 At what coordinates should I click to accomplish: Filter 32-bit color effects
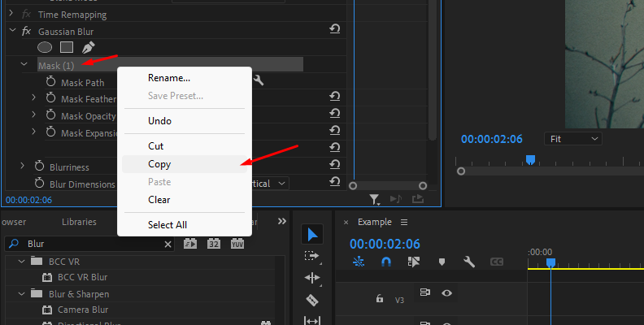pyautogui.click(x=214, y=244)
